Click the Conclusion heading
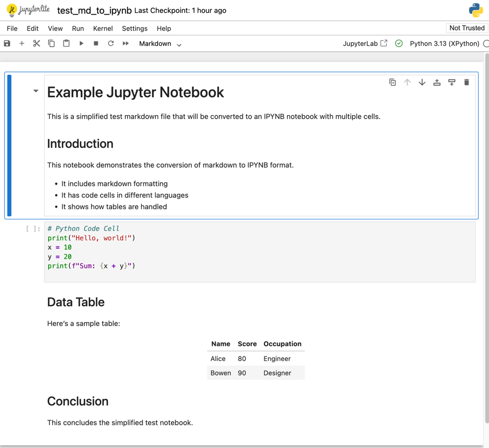489x448 pixels. [78, 401]
